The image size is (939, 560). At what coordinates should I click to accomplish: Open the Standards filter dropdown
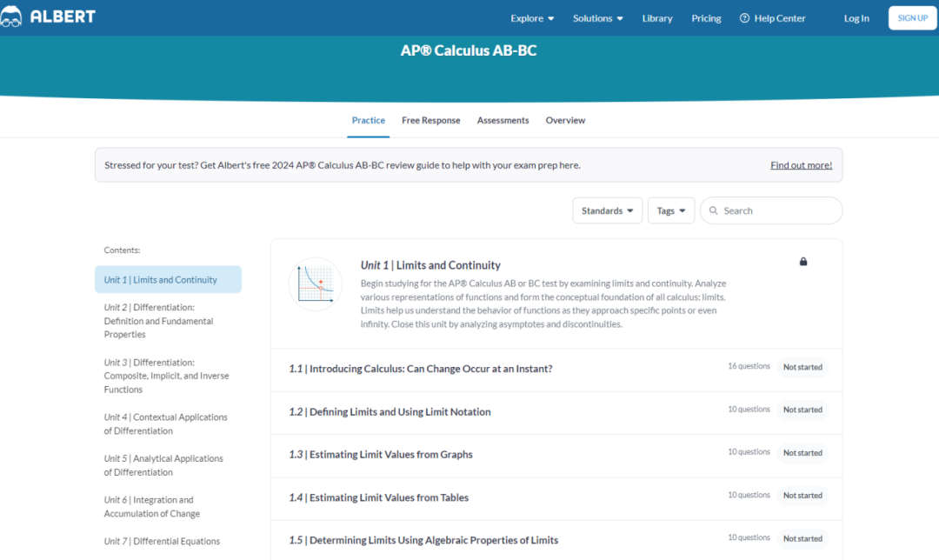tap(607, 210)
